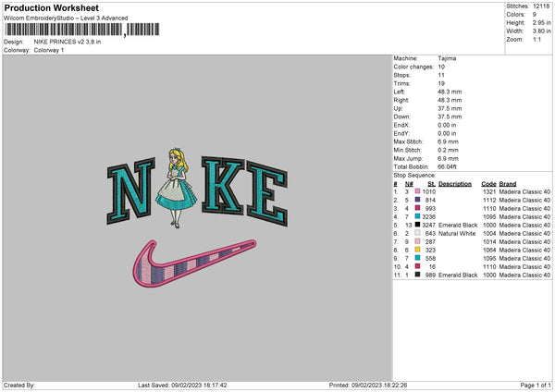Click the Alice character in the design
This screenshot has width=555, height=392.
click(177, 189)
